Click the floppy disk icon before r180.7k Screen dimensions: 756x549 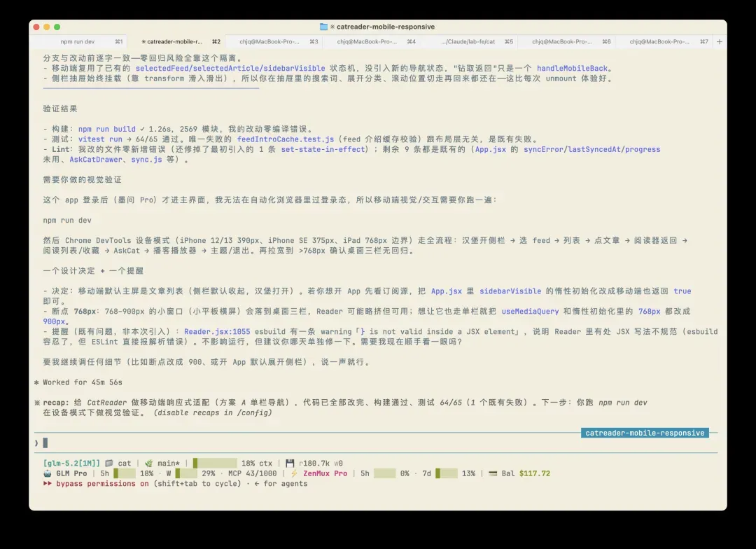[290, 463]
